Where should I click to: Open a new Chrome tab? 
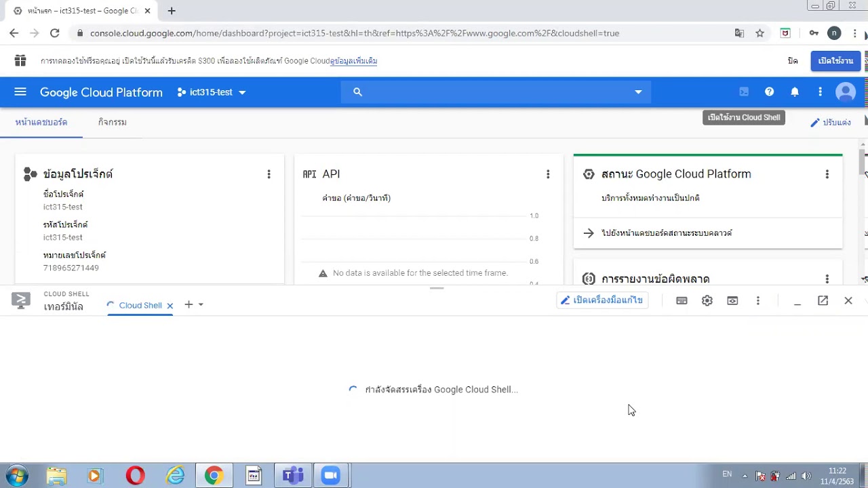[x=172, y=11]
